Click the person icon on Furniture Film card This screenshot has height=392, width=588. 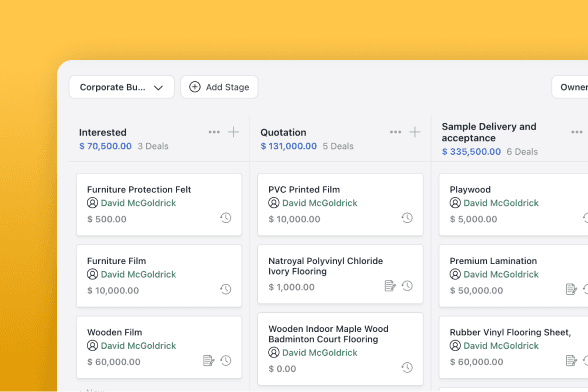tap(92, 274)
